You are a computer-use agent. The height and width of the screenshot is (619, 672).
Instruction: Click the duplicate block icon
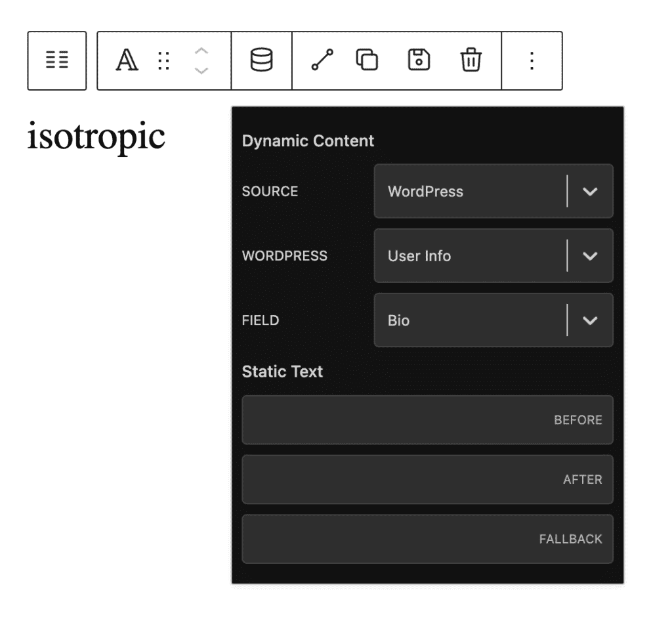click(x=367, y=60)
